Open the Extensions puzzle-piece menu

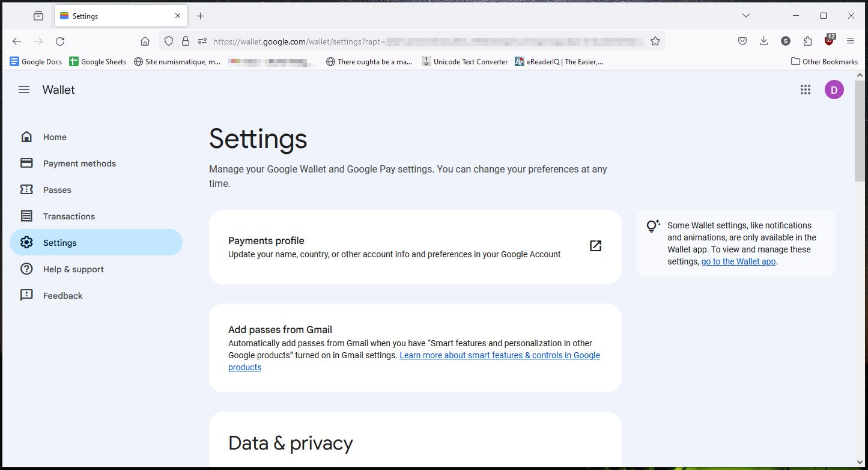click(807, 41)
